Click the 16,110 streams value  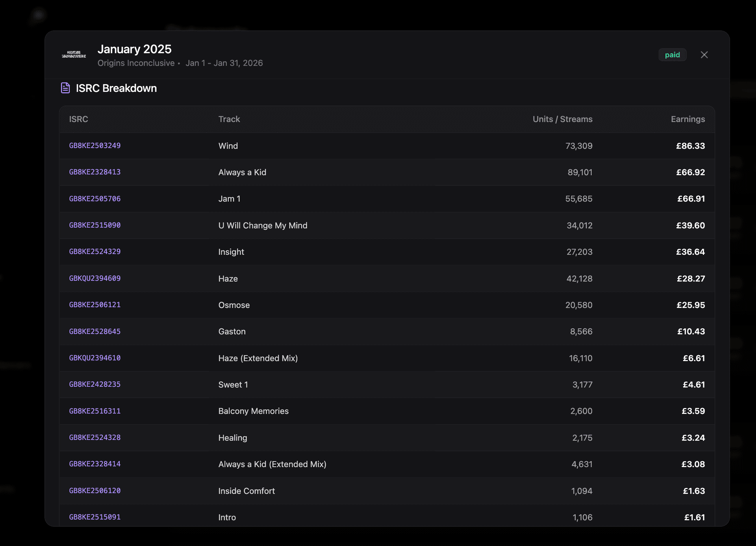coord(580,358)
